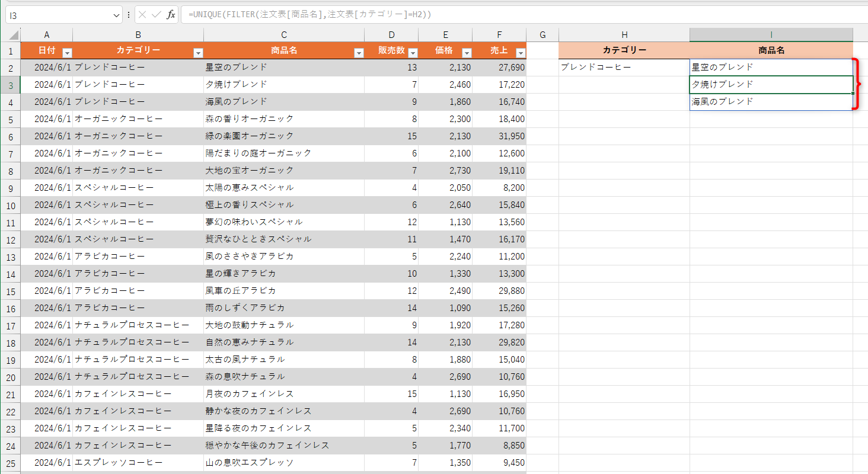Select the 風のささやきアラビカ cell
This screenshot has height=474, width=868.
coord(284,257)
